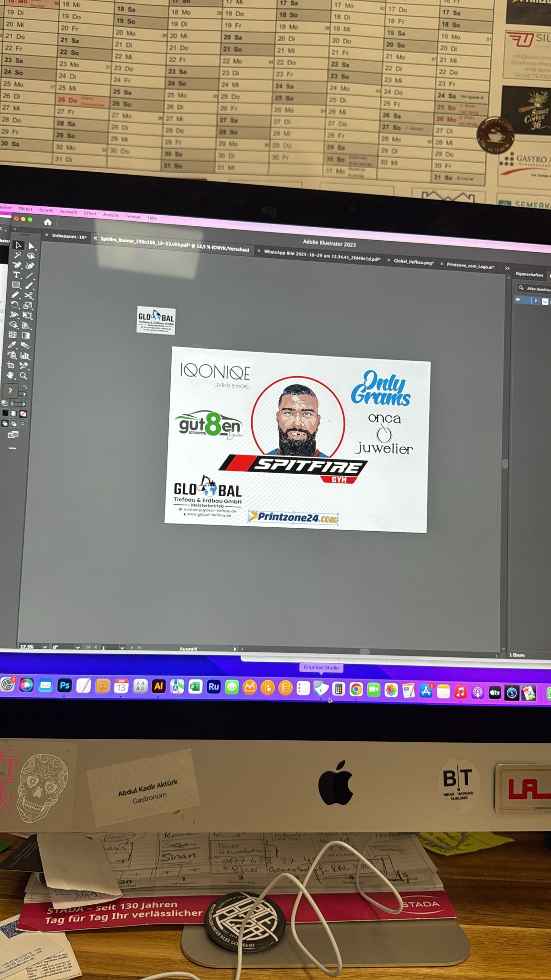This screenshot has height=980, width=551.
Task: Select the Artboard tool
Action: [11, 365]
